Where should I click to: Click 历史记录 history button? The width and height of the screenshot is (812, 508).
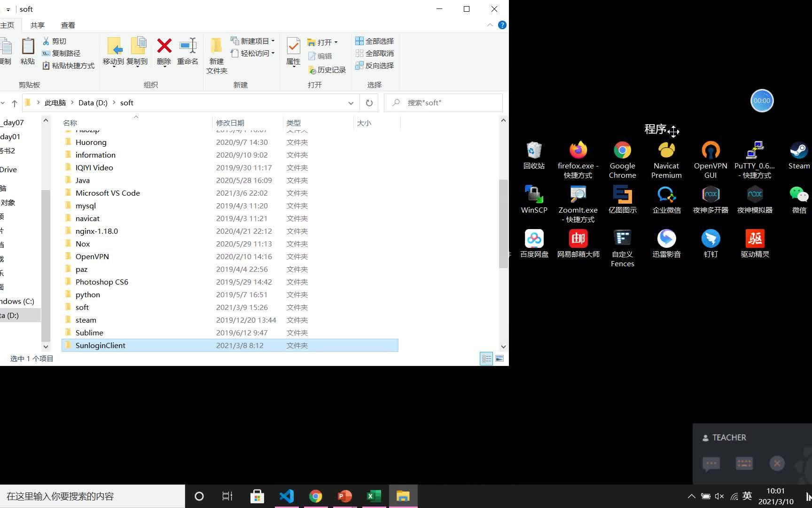click(x=327, y=70)
